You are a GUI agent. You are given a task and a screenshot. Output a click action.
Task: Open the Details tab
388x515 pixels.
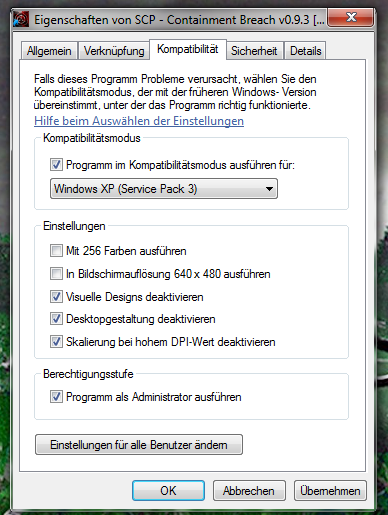(305, 51)
